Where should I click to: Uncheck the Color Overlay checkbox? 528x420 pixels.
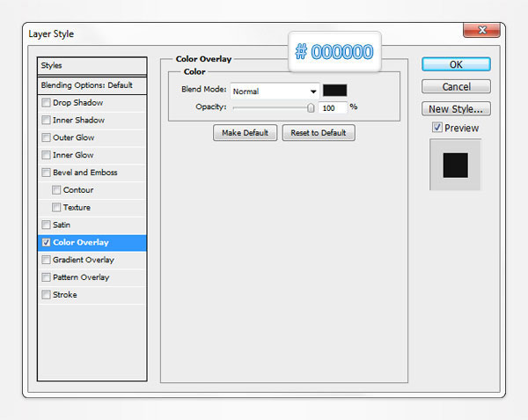pyautogui.click(x=46, y=243)
